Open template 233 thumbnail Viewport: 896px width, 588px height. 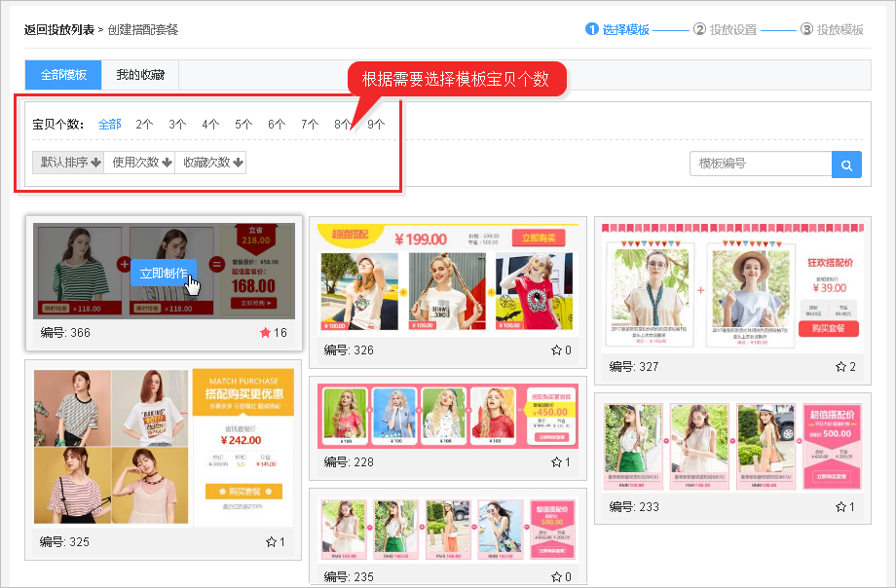pyautogui.click(x=732, y=447)
